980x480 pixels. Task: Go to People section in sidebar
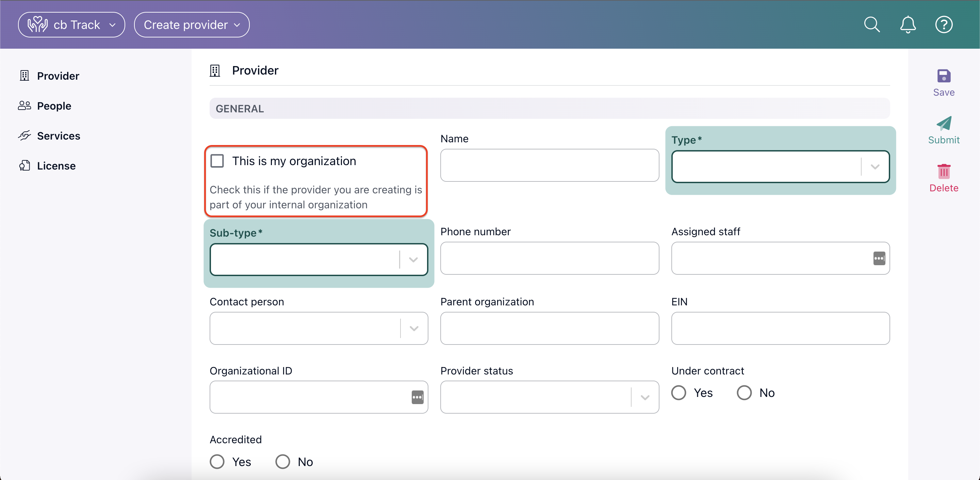[x=54, y=106]
